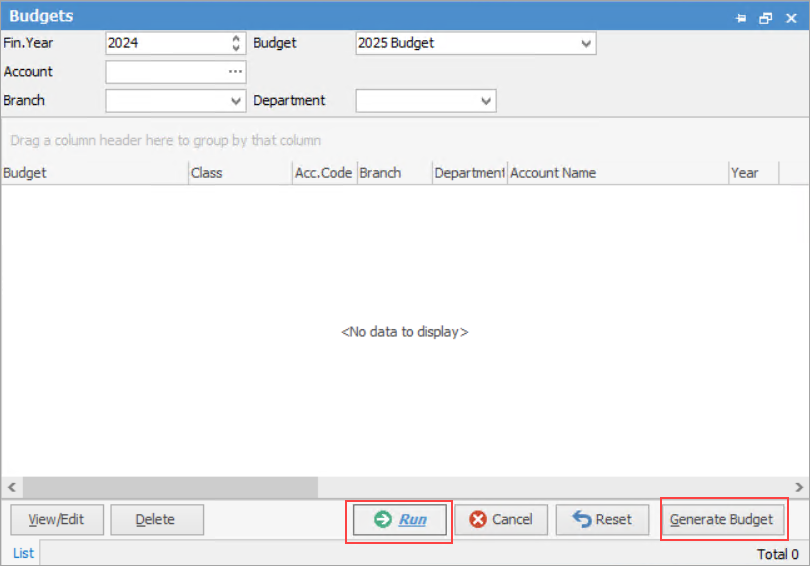This screenshot has height=566, width=810.
Task: Click the horizontal scrollbar thumb
Action: [x=170, y=487]
